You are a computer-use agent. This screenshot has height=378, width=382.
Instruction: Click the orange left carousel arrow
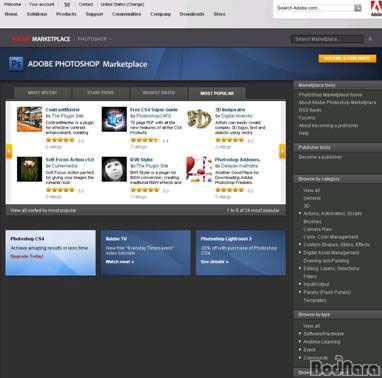point(9,151)
